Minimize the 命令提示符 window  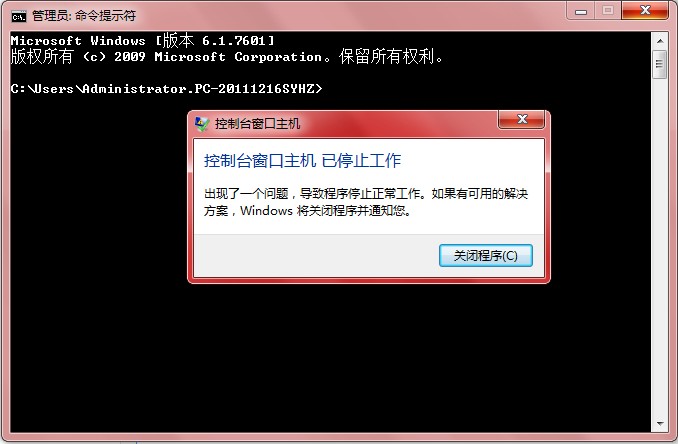[581, 11]
